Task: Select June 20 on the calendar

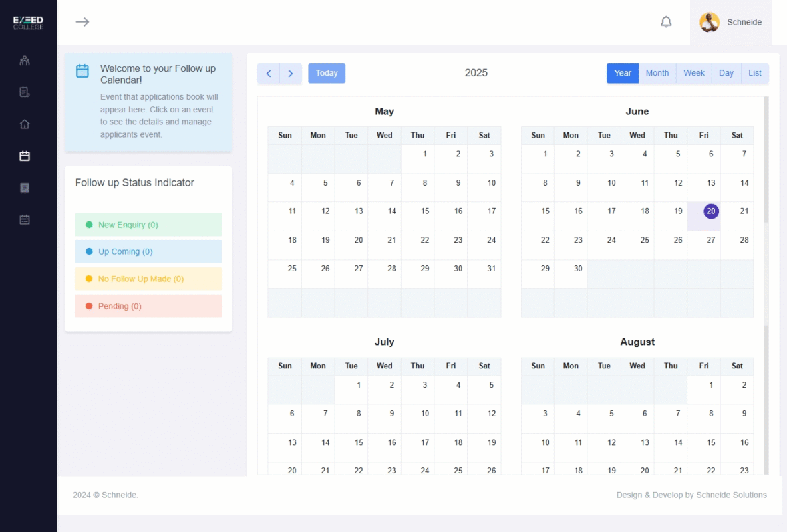Action: (711, 211)
